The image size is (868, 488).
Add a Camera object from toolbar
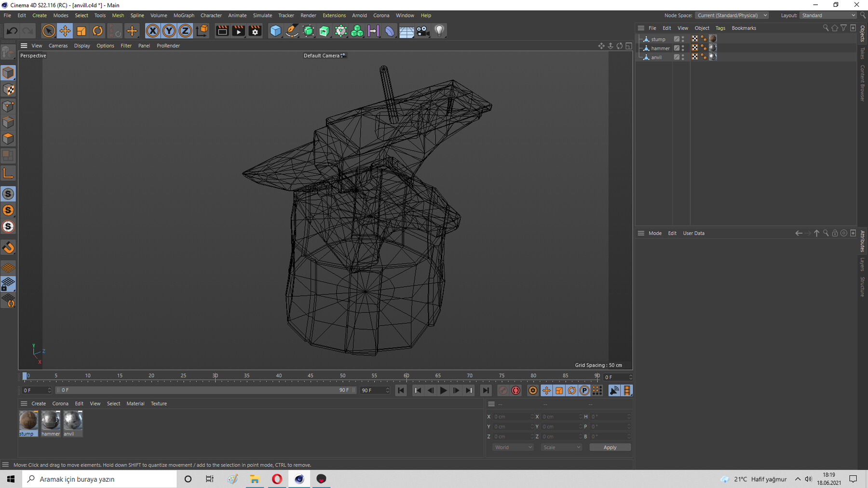click(x=422, y=31)
